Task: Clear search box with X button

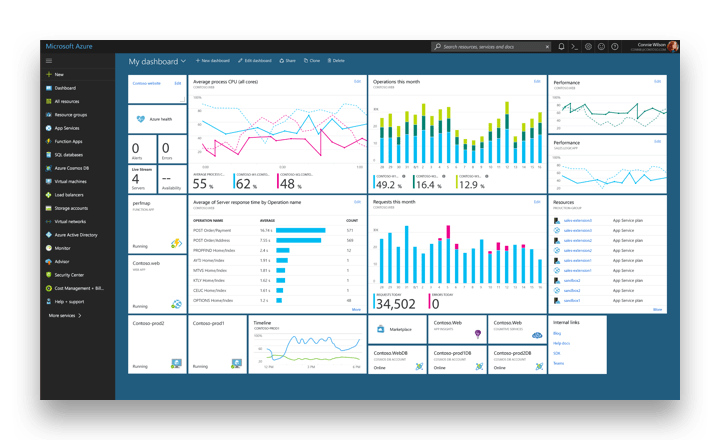Action: [547, 47]
